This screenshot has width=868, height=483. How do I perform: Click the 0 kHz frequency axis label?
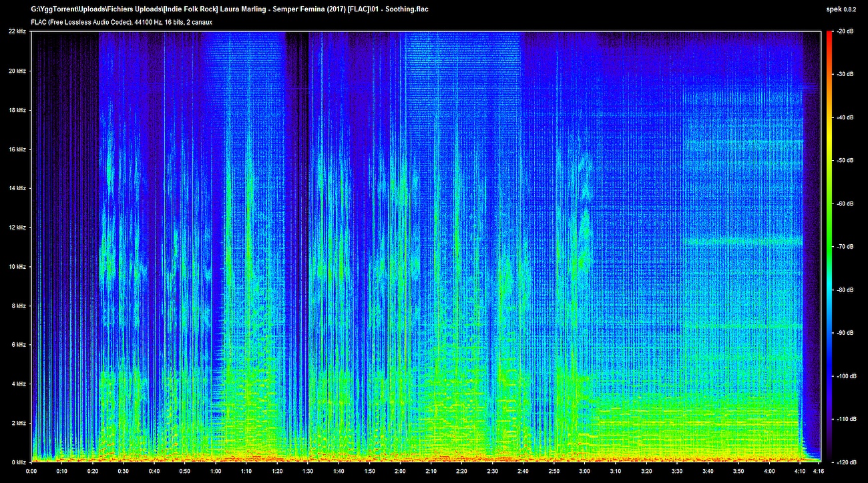19,462
